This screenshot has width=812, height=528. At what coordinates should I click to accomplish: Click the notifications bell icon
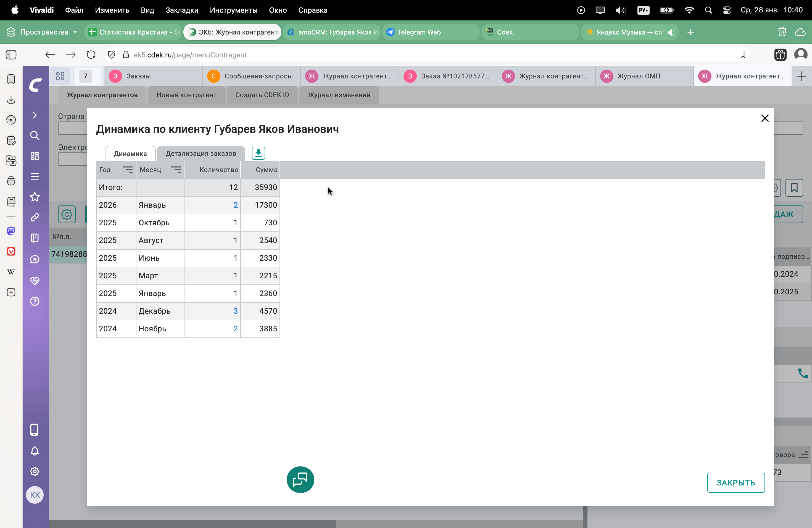pos(35,451)
